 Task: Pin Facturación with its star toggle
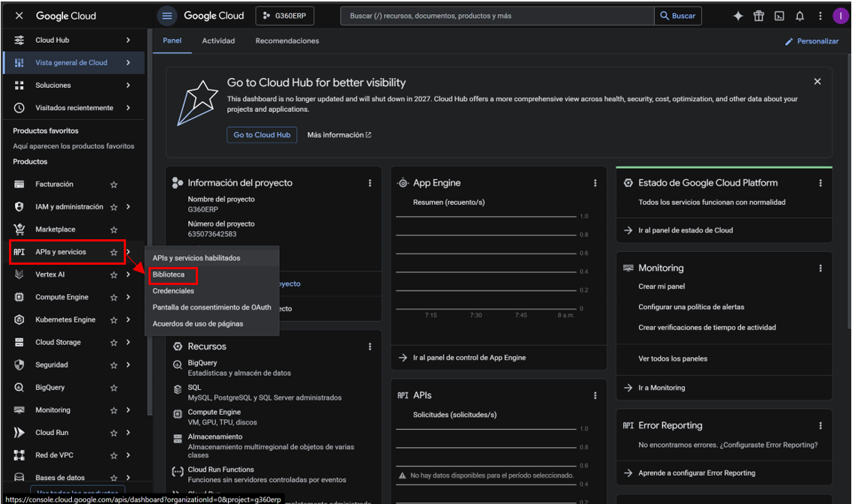(113, 184)
